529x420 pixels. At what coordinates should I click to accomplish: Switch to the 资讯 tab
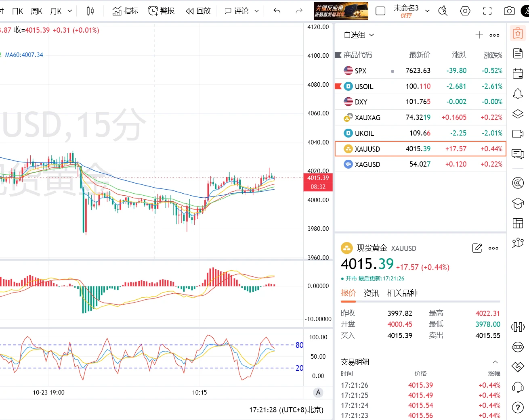(x=372, y=293)
